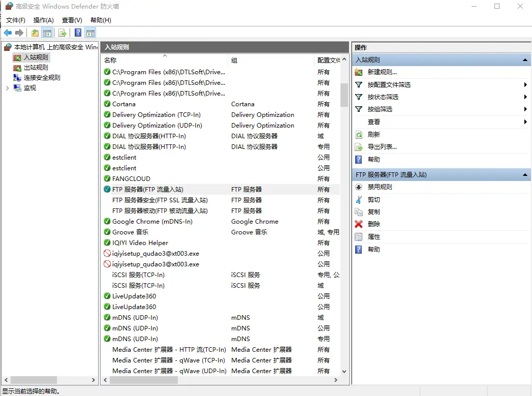Click the Forward arrow toolbar icon
The image size is (532, 396).
pos(19,33)
